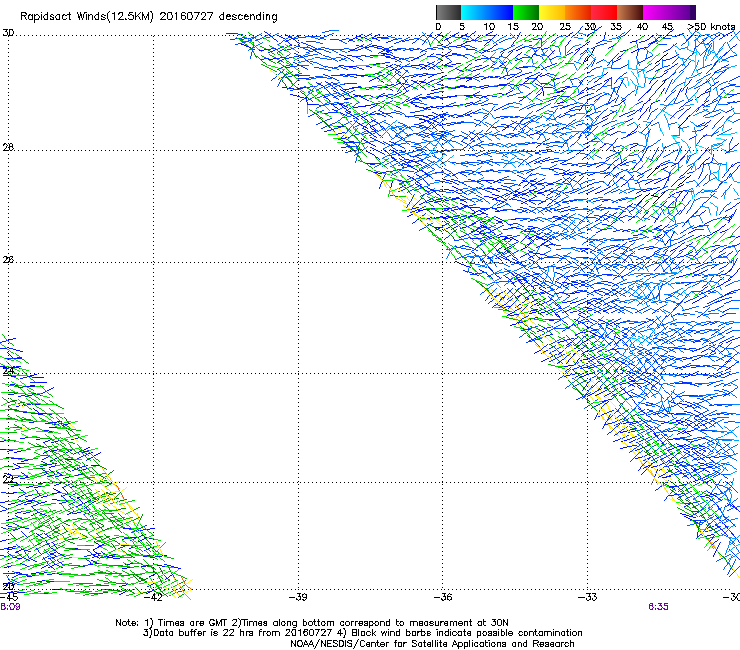The height and width of the screenshot is (650, 740).
Task: Click the purple '6:09' time label
Action: click(x=10, y=607)
